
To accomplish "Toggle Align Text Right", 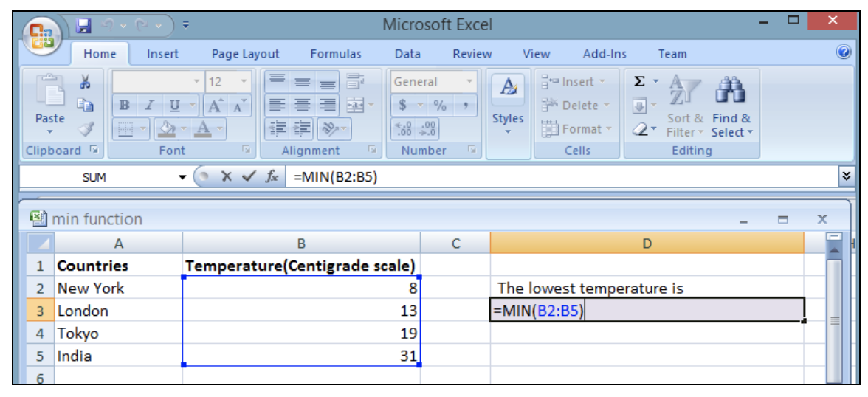I will click(x=328, y=105).
